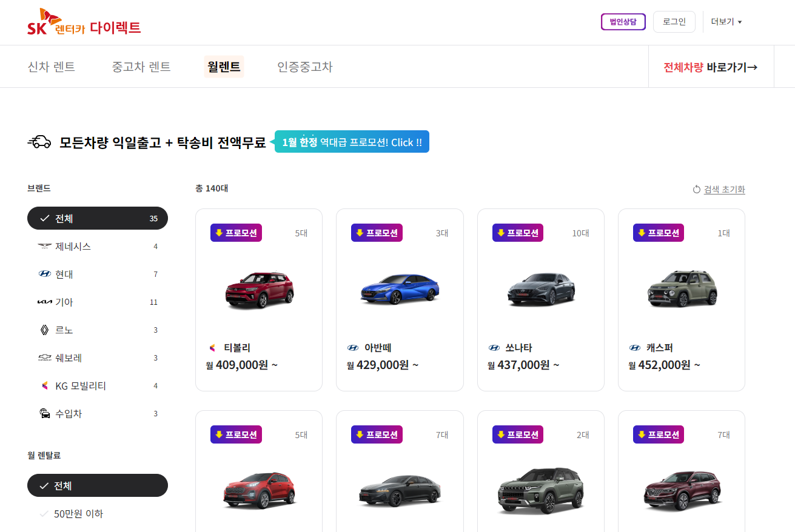
Task: Open the dark gray sedan image
Action: (400, 490)
